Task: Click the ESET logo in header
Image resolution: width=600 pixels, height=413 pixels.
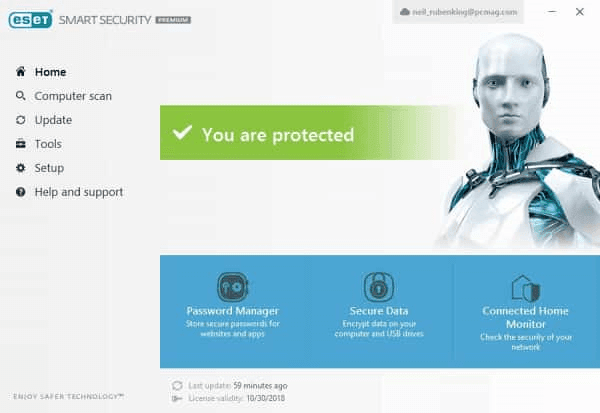Action: point(30,20)
